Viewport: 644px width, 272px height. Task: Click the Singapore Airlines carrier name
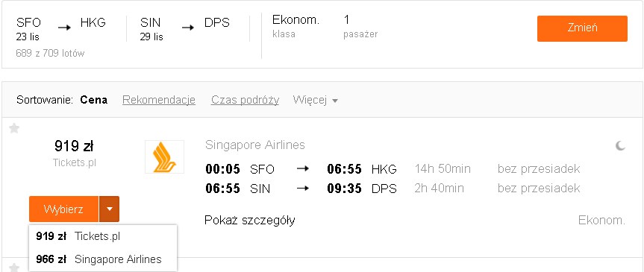[255, 145]
